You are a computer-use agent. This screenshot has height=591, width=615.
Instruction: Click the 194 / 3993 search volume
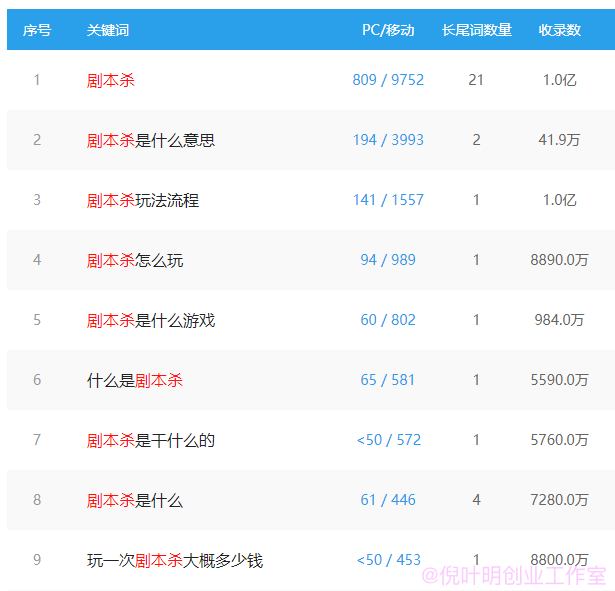(x=388, y=140)
